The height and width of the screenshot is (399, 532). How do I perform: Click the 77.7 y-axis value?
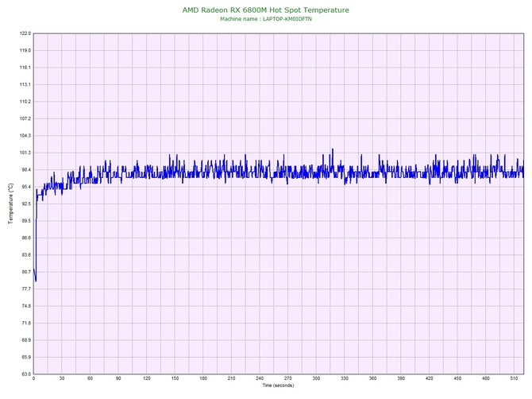[26, 289]
